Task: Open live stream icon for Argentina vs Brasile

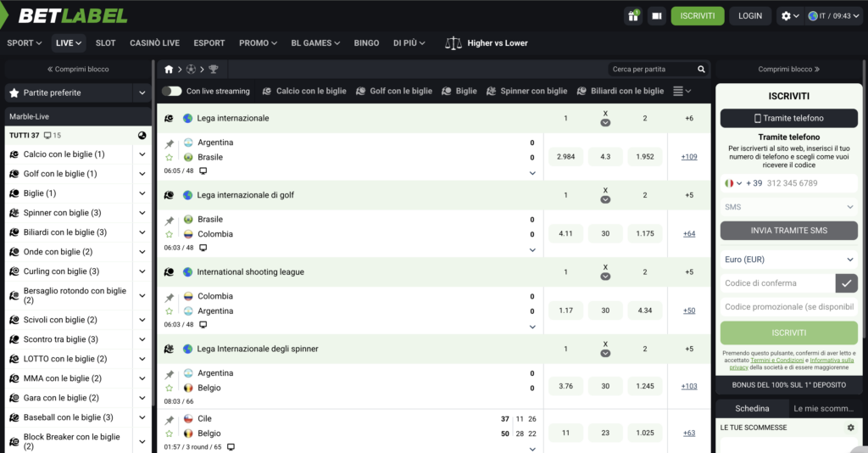Action: pos(203,171)
